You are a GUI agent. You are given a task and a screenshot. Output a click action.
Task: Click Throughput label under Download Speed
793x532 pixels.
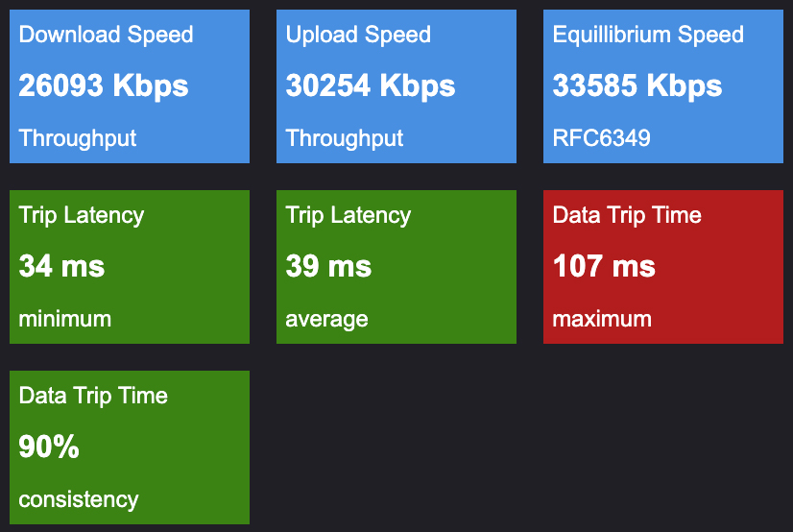click(78, 138)
